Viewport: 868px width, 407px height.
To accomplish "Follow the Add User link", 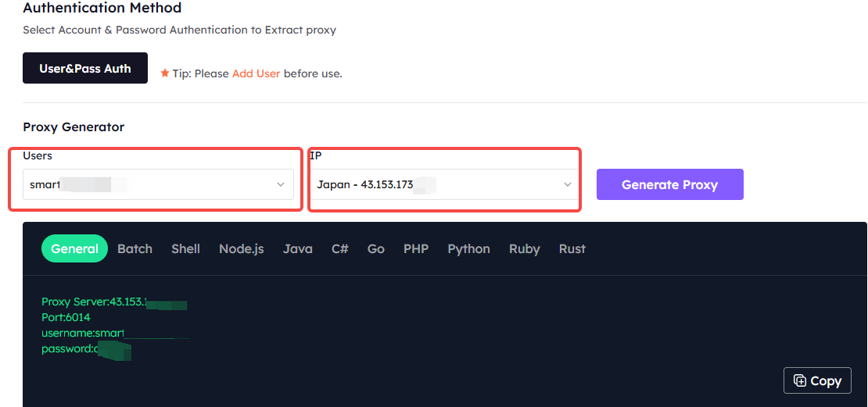I will (x=256, y=73).
